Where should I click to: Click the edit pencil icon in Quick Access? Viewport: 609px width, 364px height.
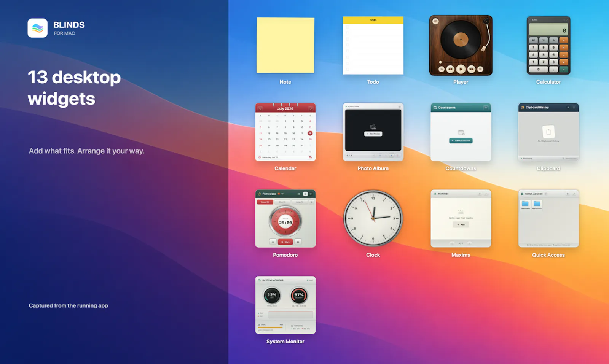(574, 194)
